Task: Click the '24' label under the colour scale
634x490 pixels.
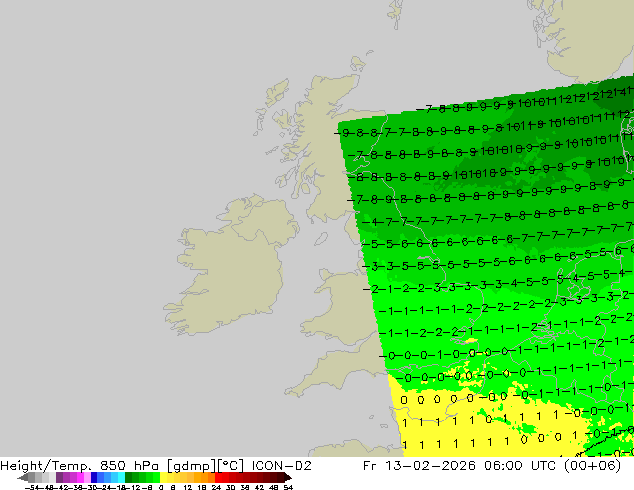Action: pos(216,487)
